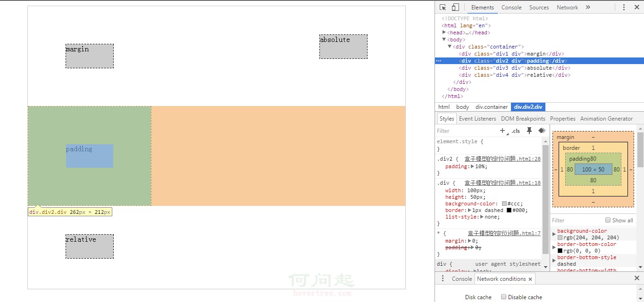The height and width of the screenshot is (302, 644).
Task: Expand computed background-color property
Action: coord(554,234)
